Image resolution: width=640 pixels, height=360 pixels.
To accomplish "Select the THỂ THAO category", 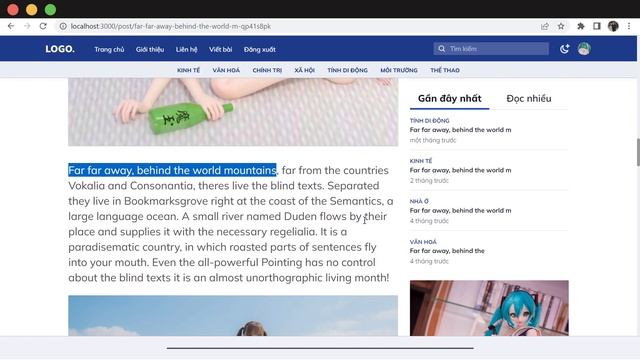I will (445, 70).
